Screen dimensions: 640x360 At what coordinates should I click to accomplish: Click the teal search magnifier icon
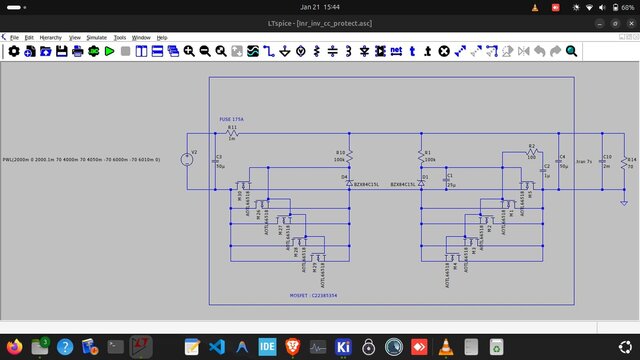click(571, 51)
